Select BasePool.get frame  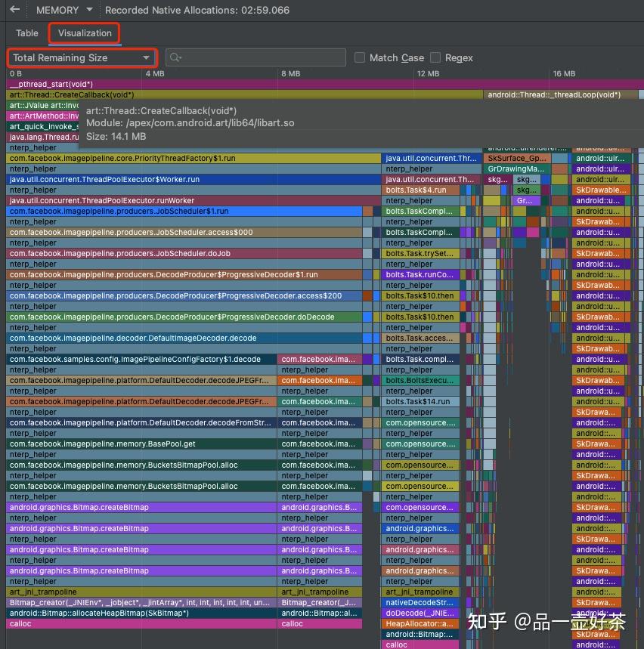click(x=141, y=443)
